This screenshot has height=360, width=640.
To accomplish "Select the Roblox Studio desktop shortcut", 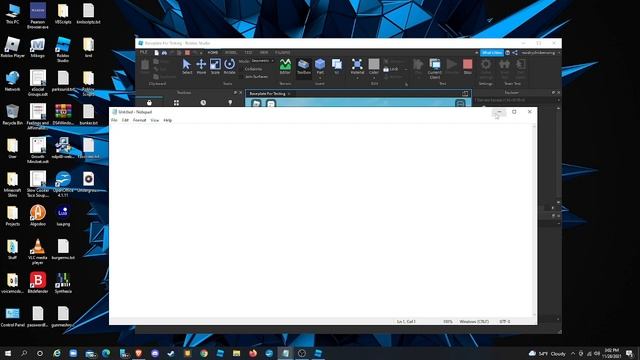I will coord(63,49).
